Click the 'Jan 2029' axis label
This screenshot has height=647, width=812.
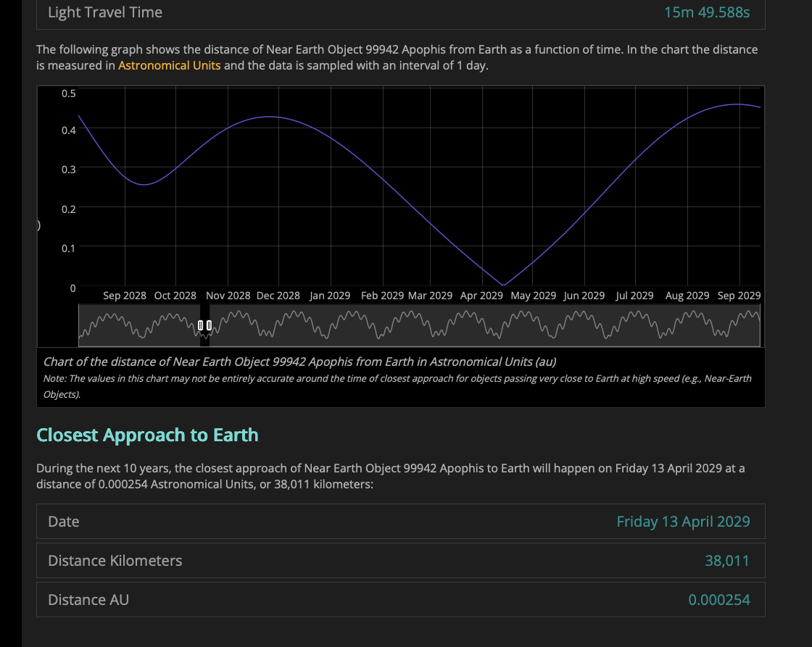(x=330, y=296)
